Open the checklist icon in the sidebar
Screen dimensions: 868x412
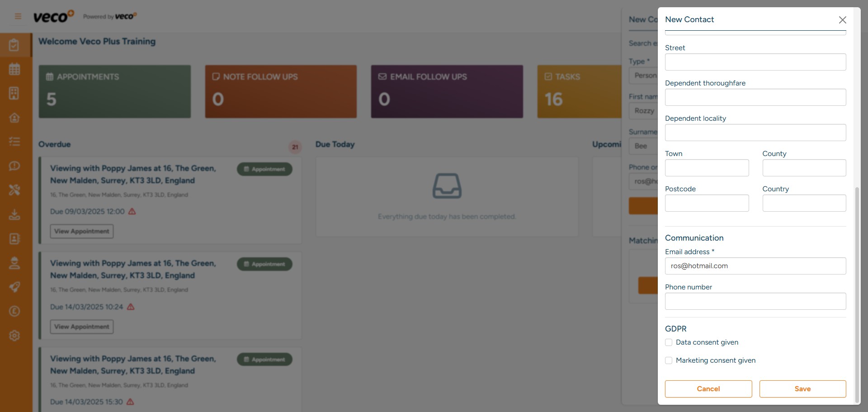click(15, 142)
